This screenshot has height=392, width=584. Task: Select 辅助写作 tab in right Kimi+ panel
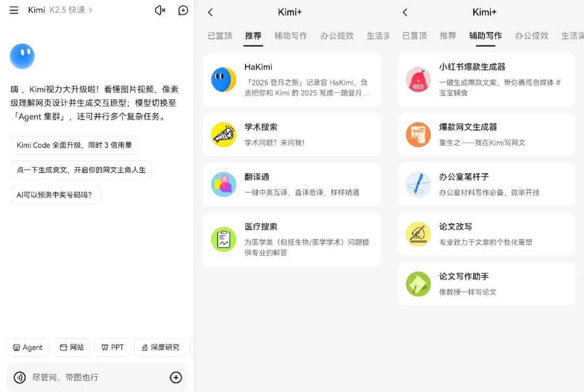[485, 36]
